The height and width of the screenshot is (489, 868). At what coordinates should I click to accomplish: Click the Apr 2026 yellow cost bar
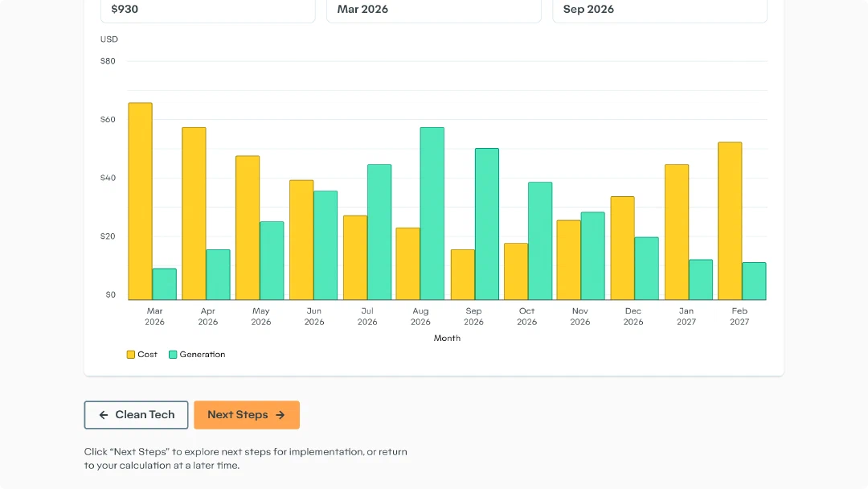point(194,214)
